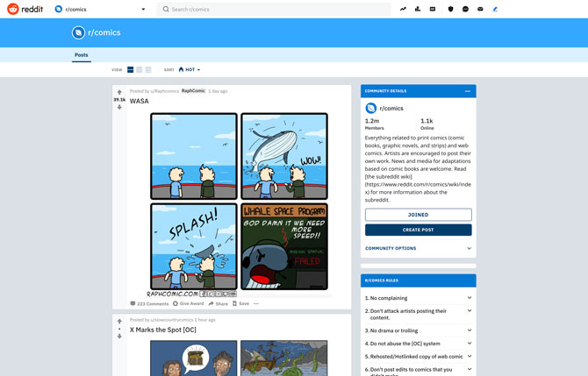Image resolution: width=588 pixels, height=376 pixels.
Task: Open the moderation shield icon
Action: pos(451,9)
